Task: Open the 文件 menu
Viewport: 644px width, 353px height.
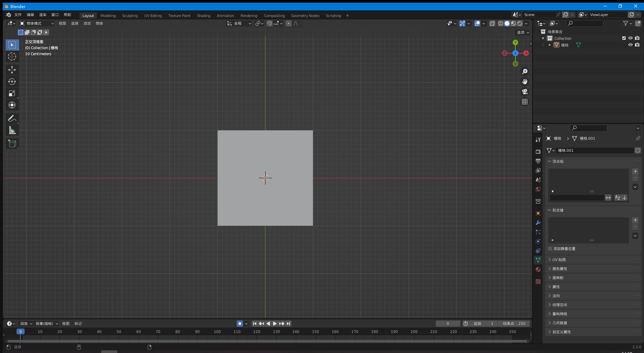Action: point(18,15)
